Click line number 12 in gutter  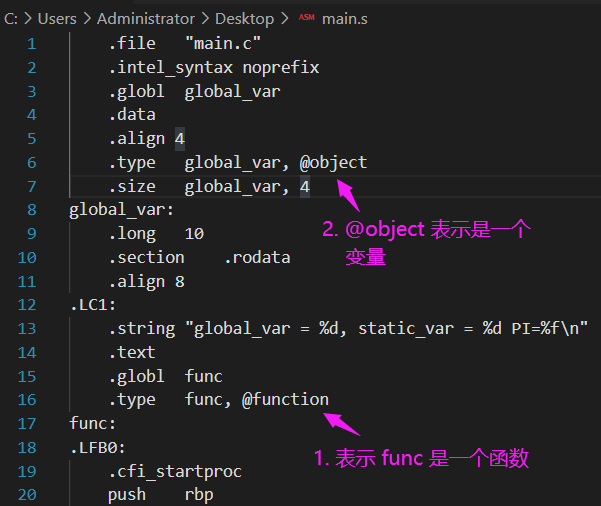click(27, 305)
